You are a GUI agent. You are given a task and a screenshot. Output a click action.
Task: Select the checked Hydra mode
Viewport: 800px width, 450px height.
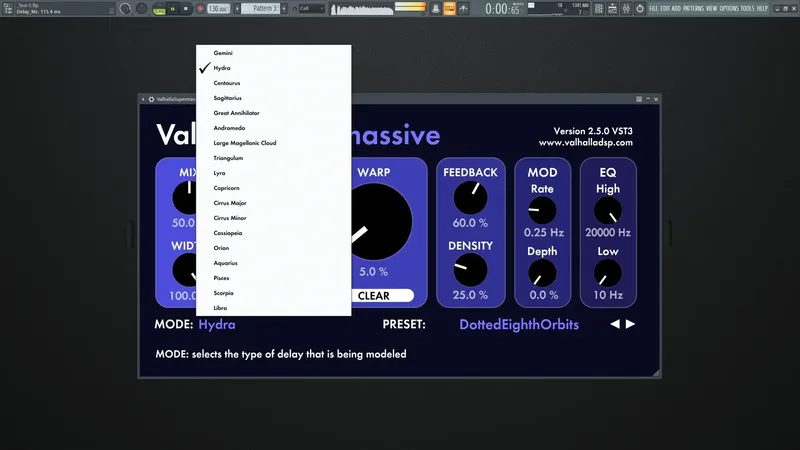273,68
